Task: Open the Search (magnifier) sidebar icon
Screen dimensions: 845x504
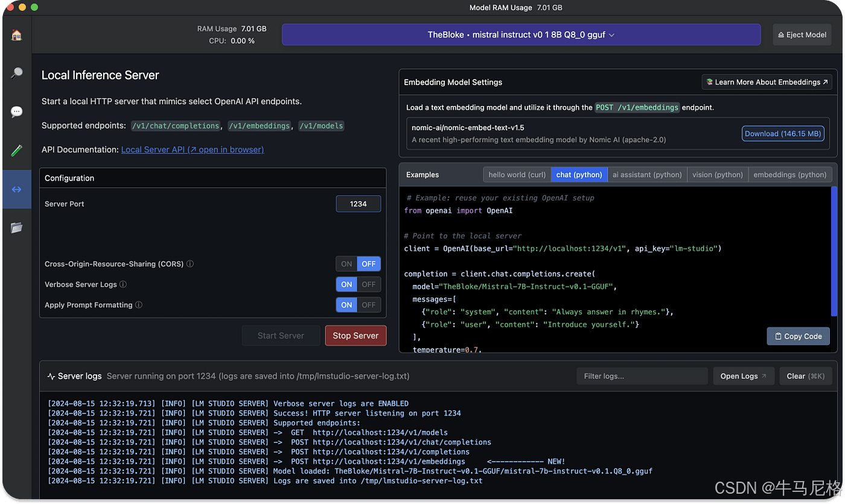Action: tap(17, 73)
